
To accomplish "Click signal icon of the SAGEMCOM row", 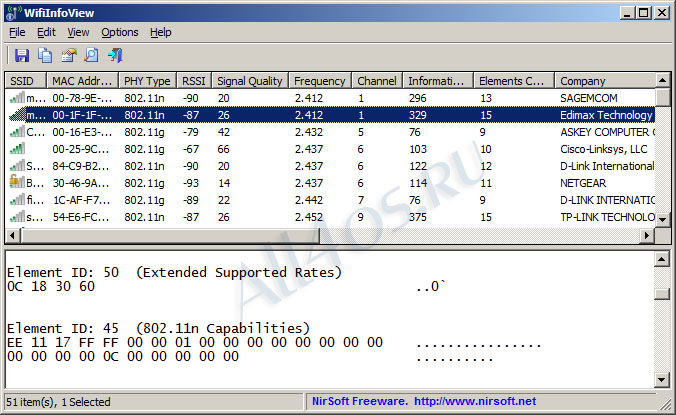I will tap(17, 98).
